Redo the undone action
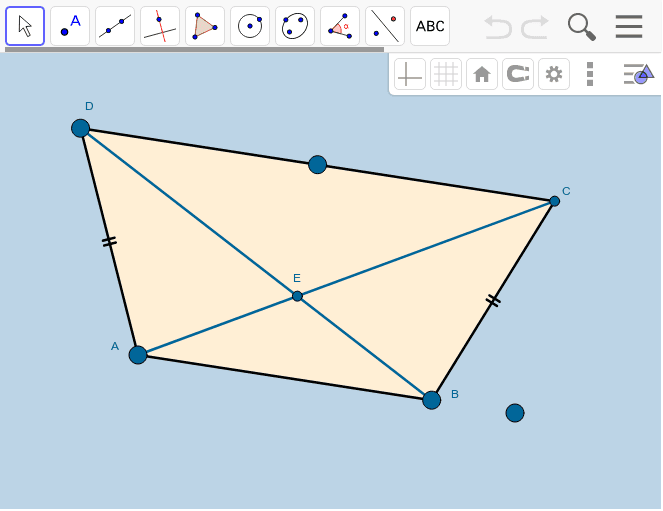Viewport: 663px width, 511px height. (535, 27)
